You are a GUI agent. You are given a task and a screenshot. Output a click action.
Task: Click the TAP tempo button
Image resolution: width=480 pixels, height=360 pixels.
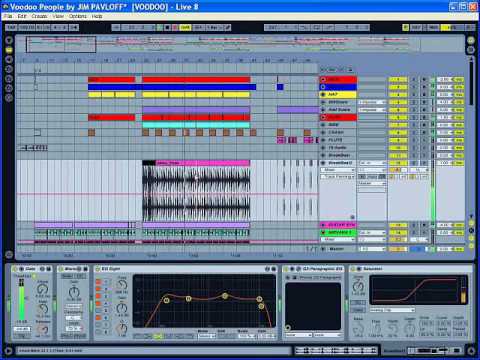(11, 27)
